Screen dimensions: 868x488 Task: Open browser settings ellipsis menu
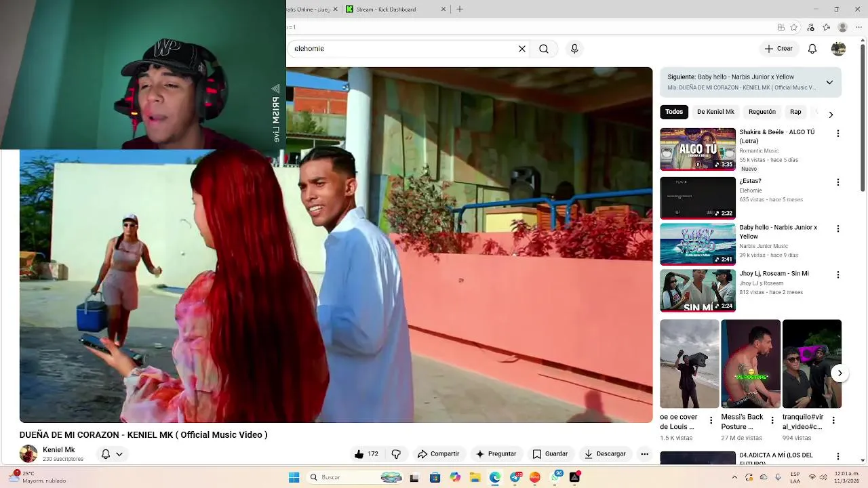(860, 27)
